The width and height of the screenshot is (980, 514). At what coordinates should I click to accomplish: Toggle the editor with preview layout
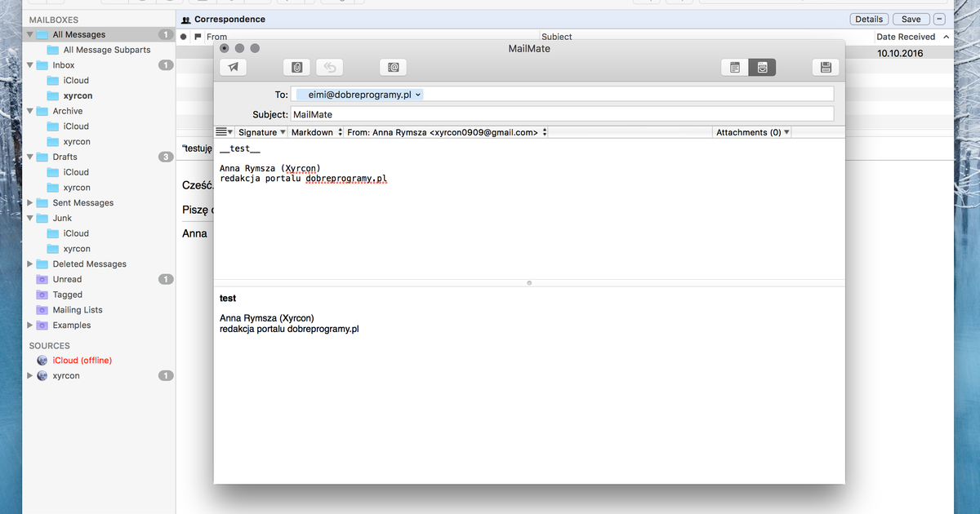point(762,68)
